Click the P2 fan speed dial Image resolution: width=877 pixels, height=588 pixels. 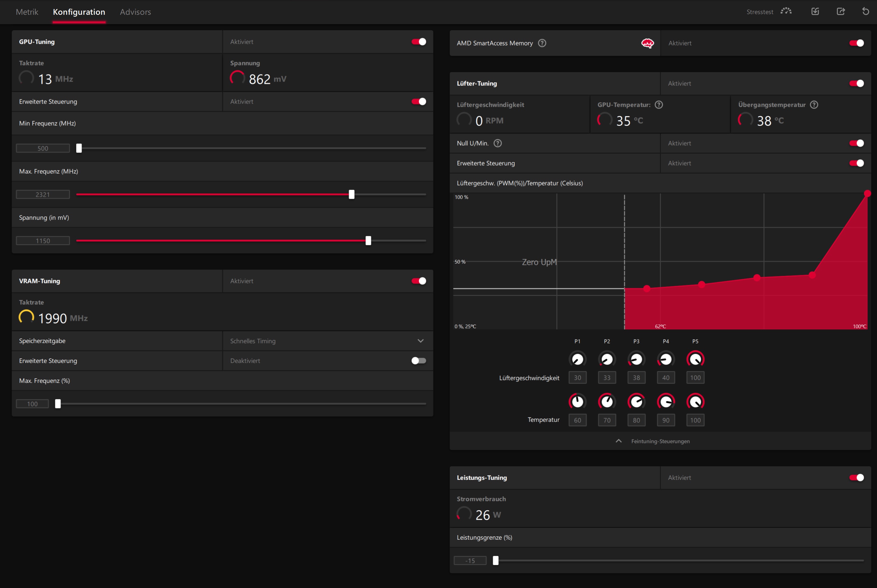coord(607,359)
